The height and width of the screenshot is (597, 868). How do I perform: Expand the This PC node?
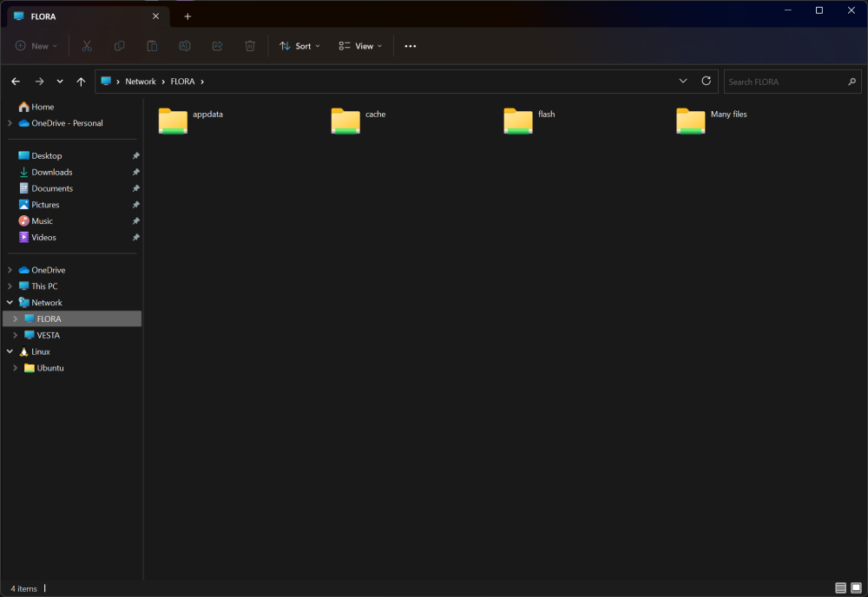(x=10, y=286)
